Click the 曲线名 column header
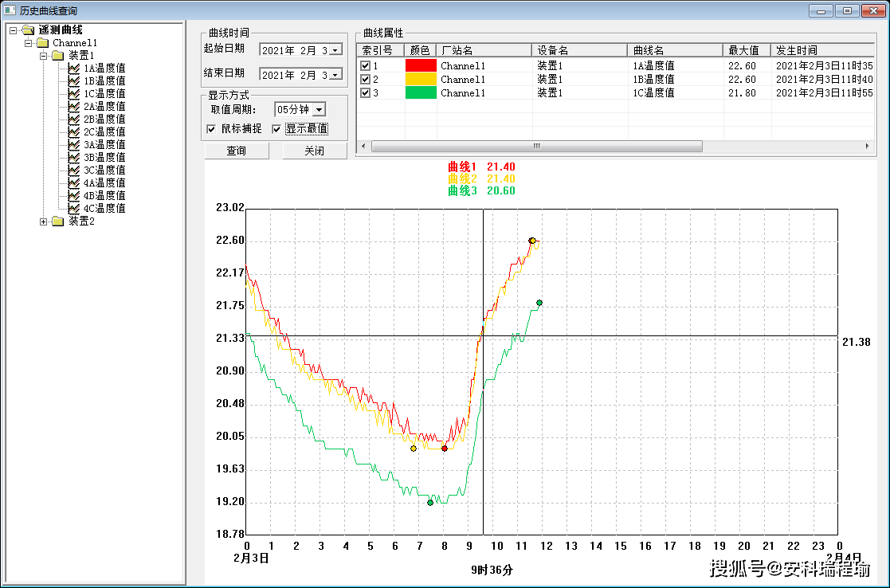890x588 pixels. (x=674, y=50)
